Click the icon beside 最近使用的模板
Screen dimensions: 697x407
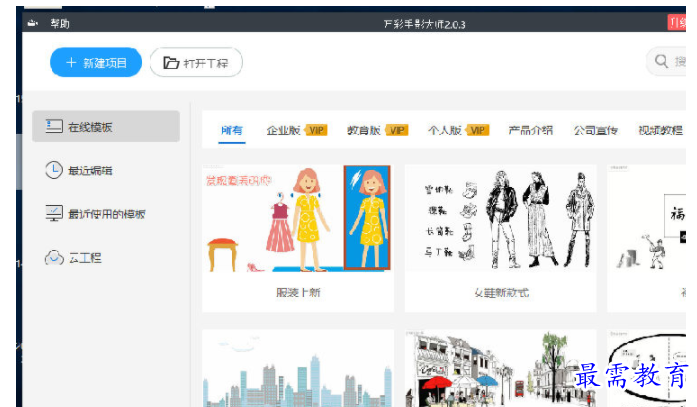point(54,214)
